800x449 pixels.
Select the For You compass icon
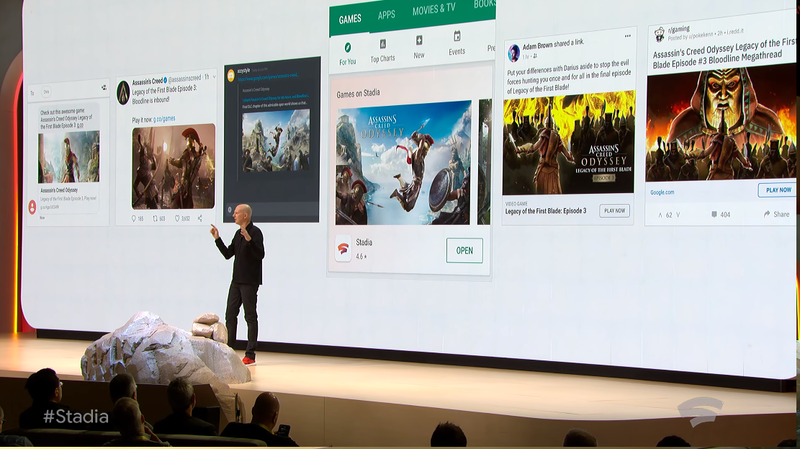[x=347, y=47]
